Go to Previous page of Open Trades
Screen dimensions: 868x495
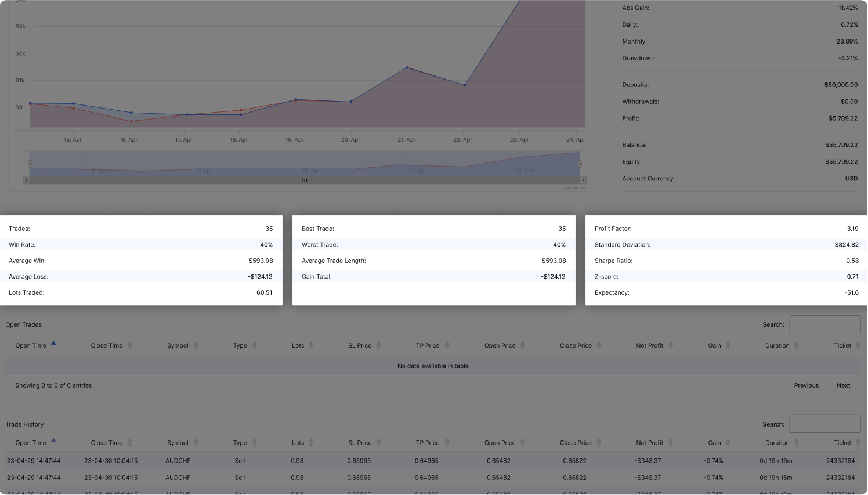click(x=806, y=385)
